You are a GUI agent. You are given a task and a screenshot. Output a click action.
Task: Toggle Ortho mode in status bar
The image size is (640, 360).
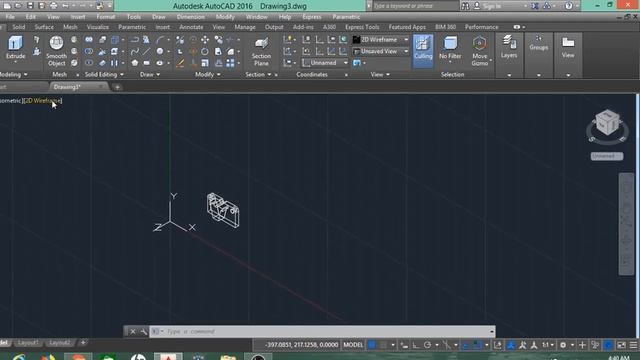point(416,345)
